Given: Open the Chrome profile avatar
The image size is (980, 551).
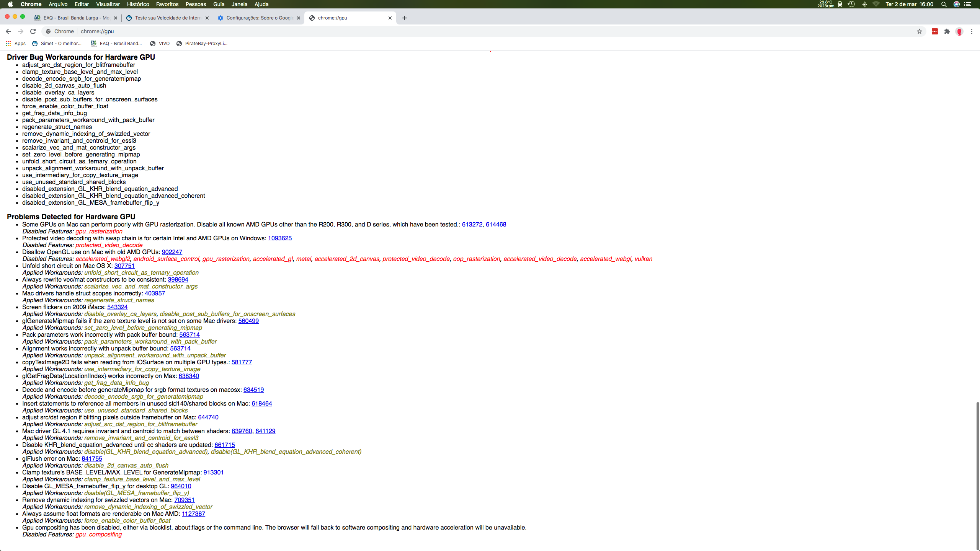Looking at the screenshot, I should pyautogui.click(x=959, y=31).
